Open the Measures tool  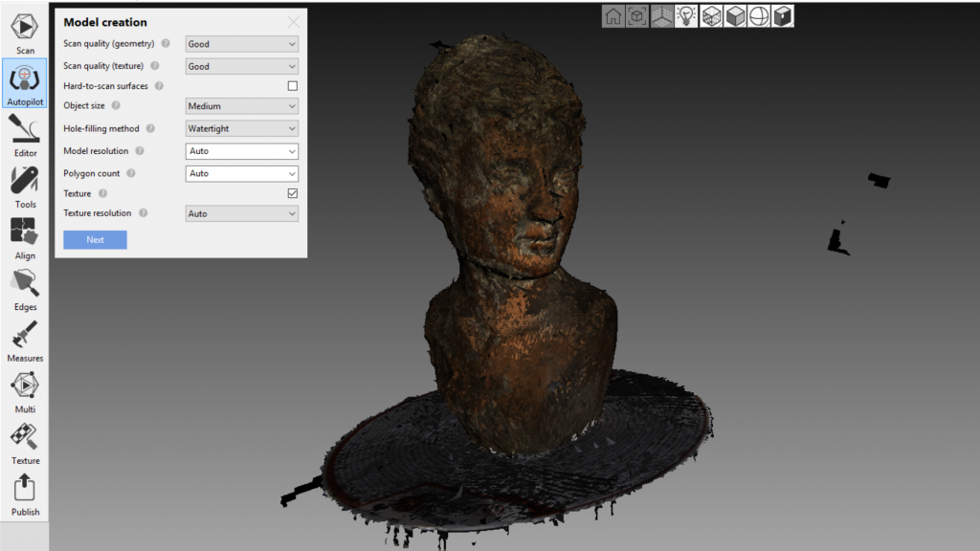[x=25, y=340]
